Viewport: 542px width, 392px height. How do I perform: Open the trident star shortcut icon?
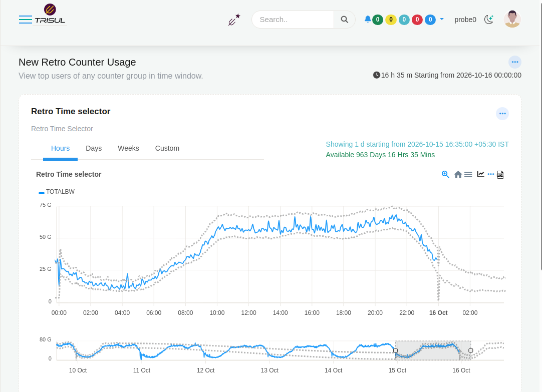pyautogui.click(x=234, y=20)
